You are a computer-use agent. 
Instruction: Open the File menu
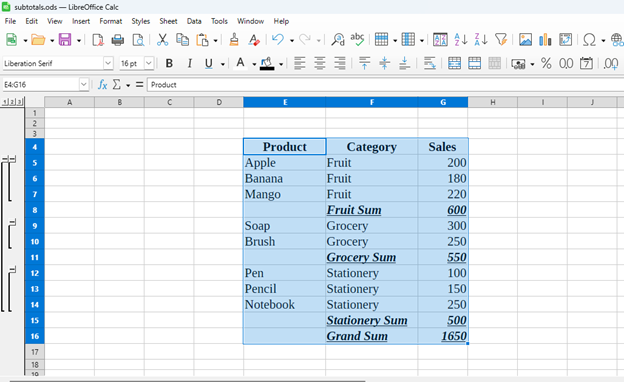pyautogui.click(x=10, y=21)
